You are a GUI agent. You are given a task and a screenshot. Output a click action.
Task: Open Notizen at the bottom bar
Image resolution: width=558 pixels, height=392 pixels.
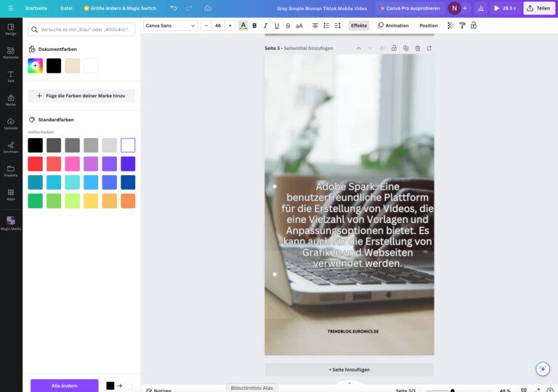pos(158,391)
